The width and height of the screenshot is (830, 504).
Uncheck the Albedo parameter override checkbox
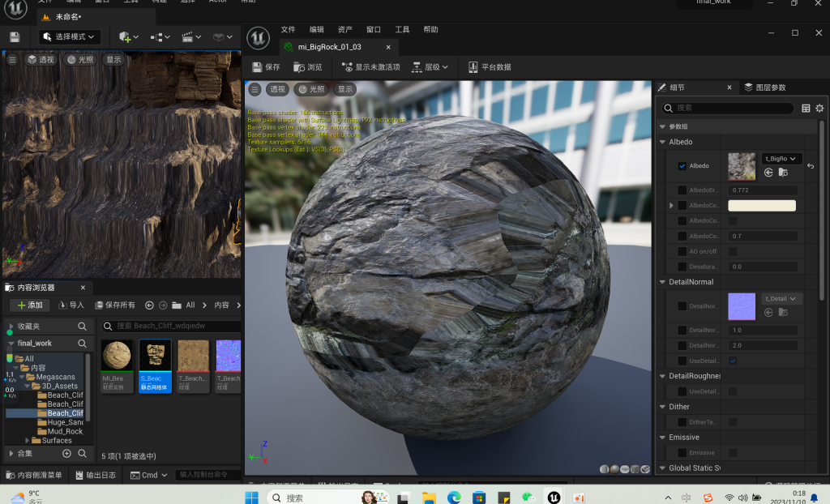click(x=682, y=166)
